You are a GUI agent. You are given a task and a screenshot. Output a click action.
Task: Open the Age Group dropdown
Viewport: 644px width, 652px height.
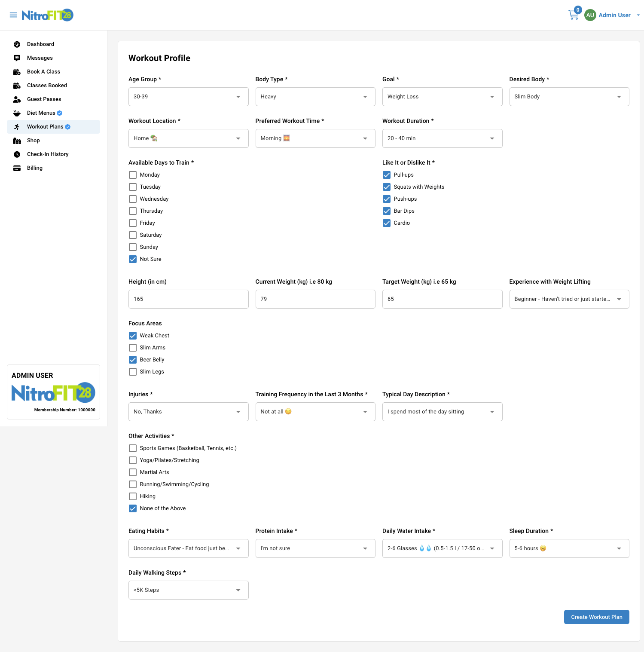(188, 96)
